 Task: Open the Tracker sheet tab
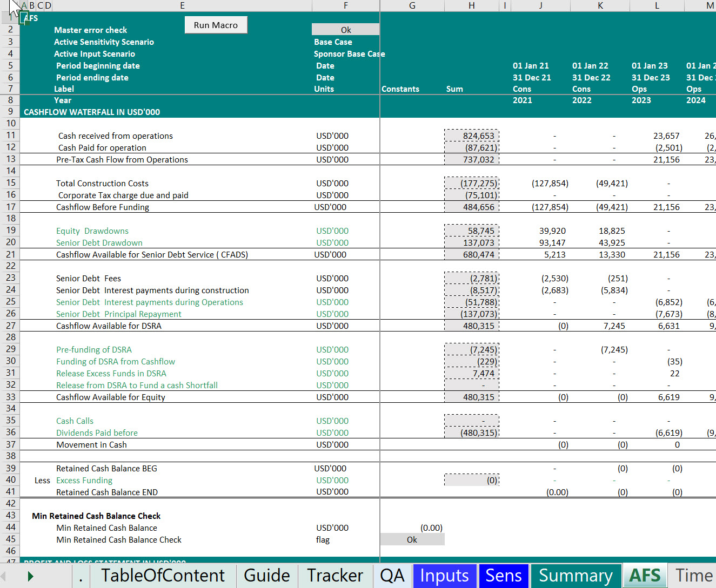[x=335, y=575]
